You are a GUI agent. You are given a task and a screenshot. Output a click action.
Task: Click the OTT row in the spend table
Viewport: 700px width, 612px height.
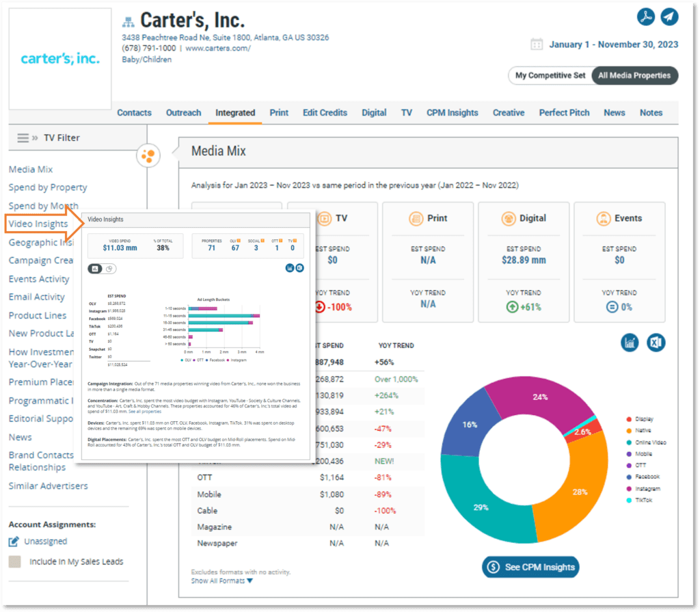[308, 477]
